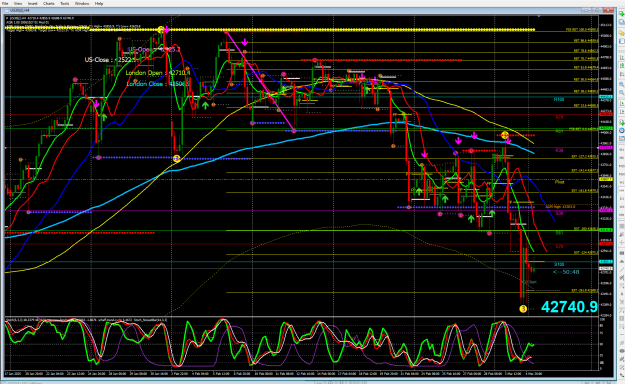Open the View menu
The height and width of the screenshot is (384, 625).
[x=18, y=3]
